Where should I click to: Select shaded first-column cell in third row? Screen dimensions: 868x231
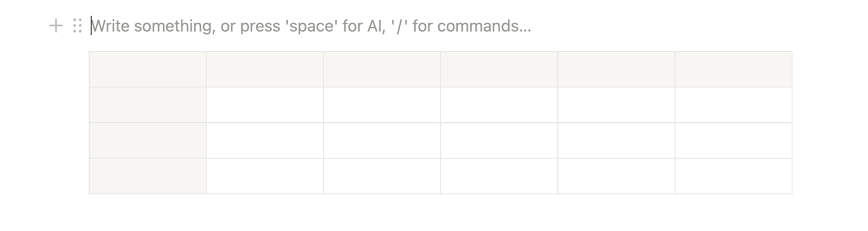[147, 141]
